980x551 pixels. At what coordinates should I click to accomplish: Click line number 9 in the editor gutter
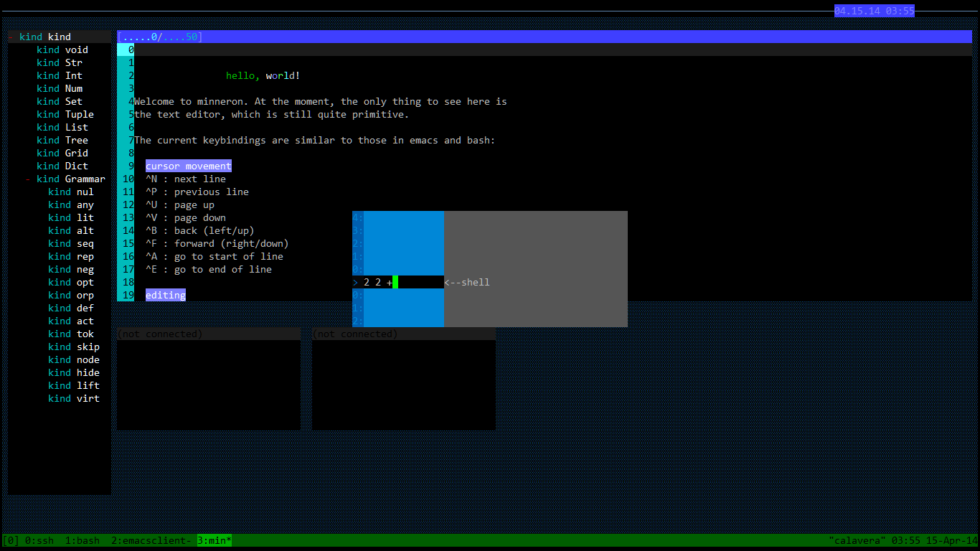click(131, 166)
